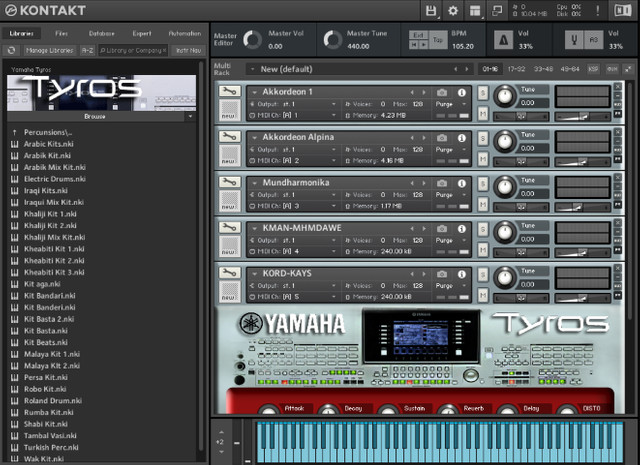Remove the Akkordeon 1 instrument
640x465 pixels.
618,87
